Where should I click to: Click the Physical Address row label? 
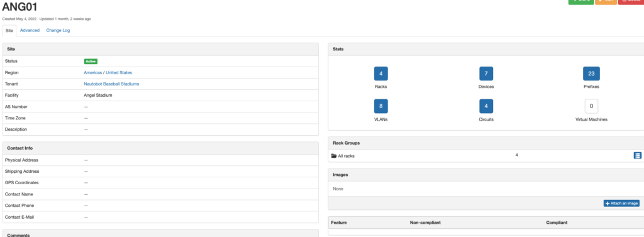click(21, 160)
